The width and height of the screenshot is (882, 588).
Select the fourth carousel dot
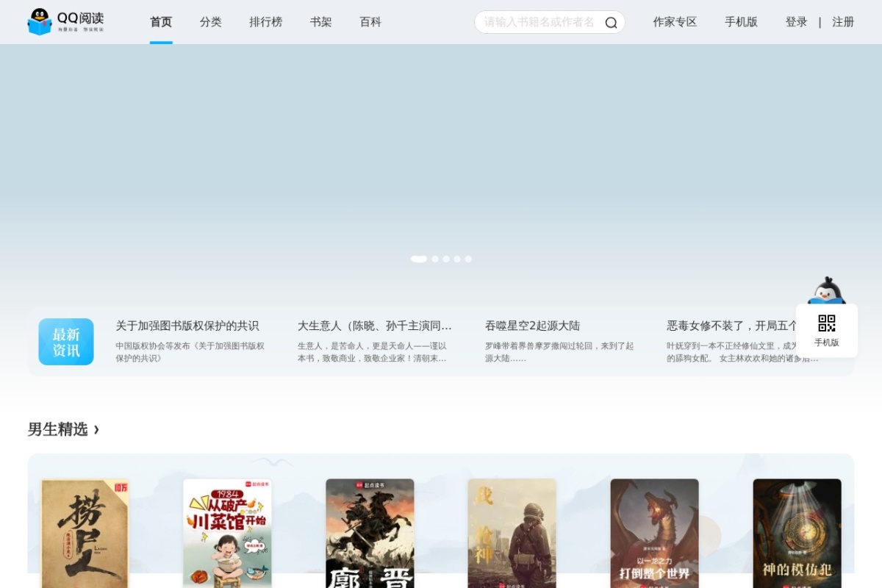click(457, 259)
